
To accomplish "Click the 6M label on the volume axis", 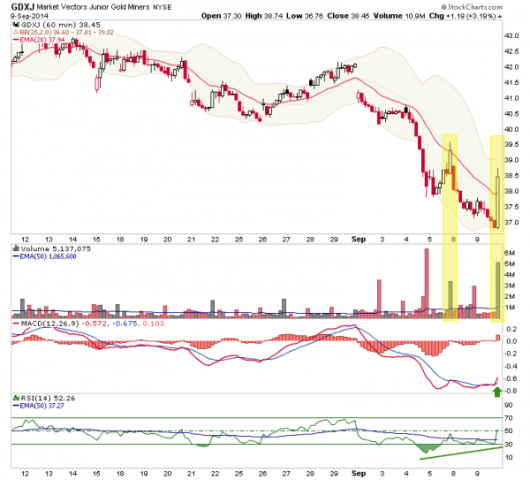I will [509, 253].
